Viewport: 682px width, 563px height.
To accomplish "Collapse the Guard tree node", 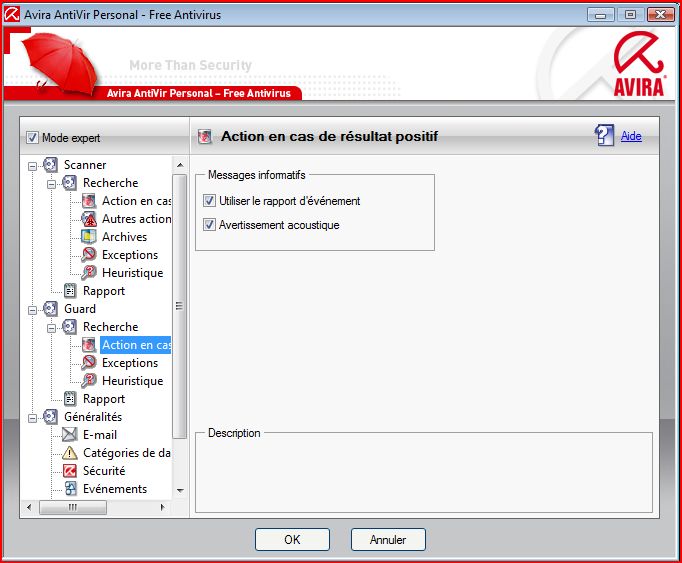I will pyautogui.click(x=32, y=310).
